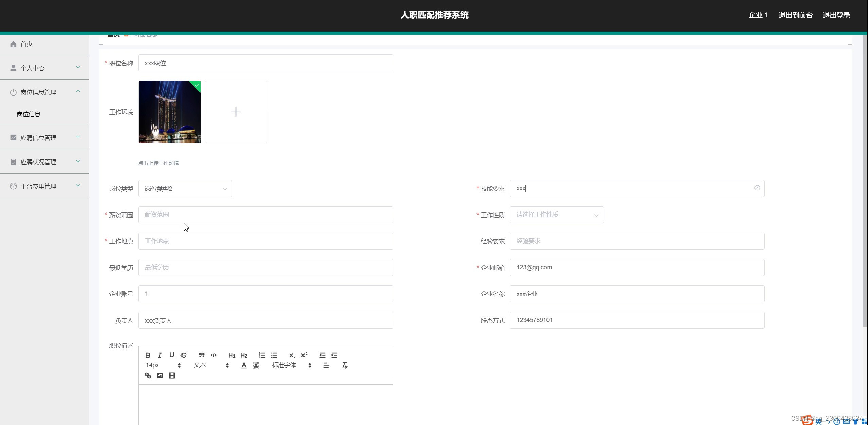Insert a video in the editor
868x425 pixels.
pos(172,375)
